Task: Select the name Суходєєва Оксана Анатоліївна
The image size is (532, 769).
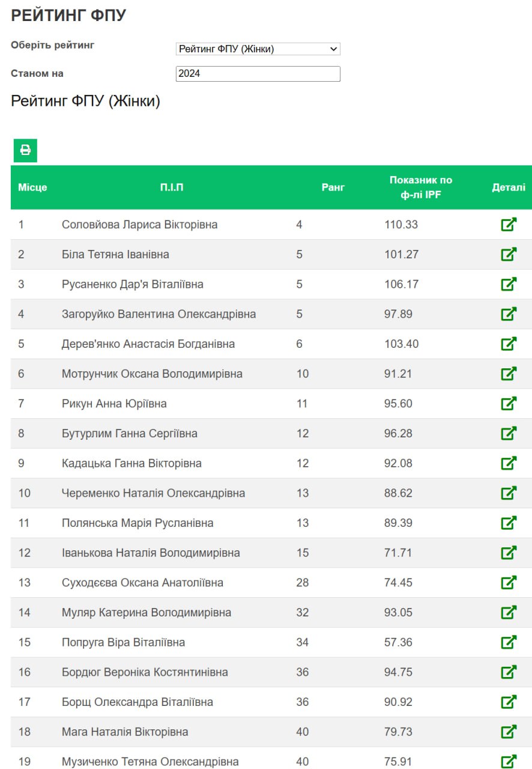Action: tap(142, 583)
